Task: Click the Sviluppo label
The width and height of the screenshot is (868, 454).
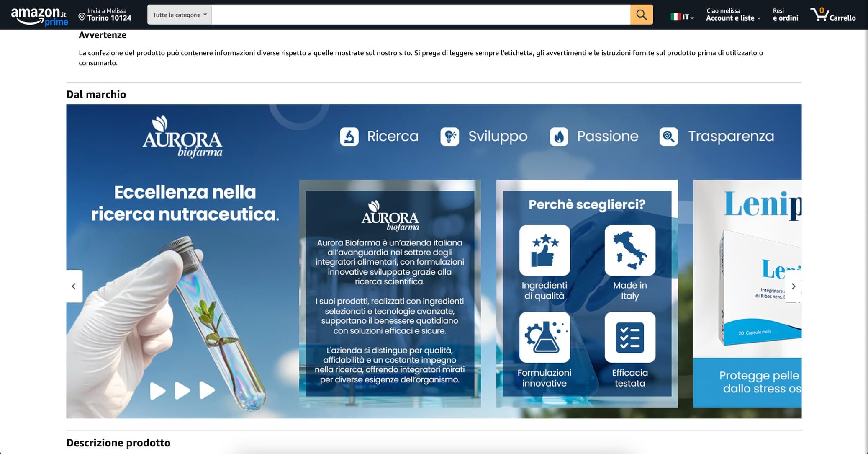Action: coord(498,137)
